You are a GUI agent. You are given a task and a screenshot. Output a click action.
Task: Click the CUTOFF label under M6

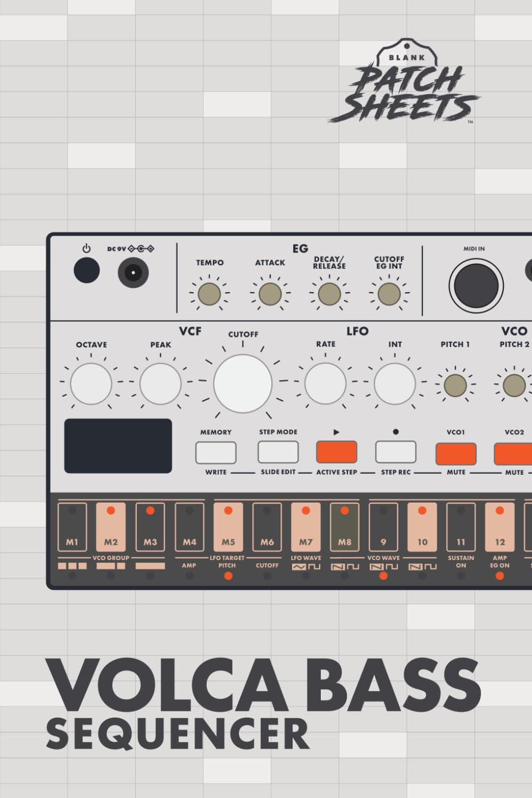tap(267, 565)
